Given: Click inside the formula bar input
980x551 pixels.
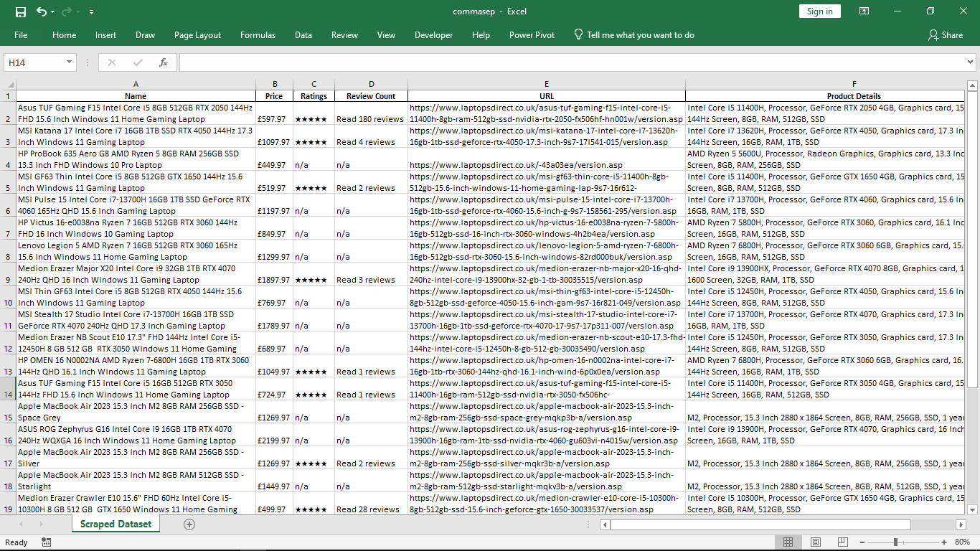Looking at the screenshot, I should [570, 62].
